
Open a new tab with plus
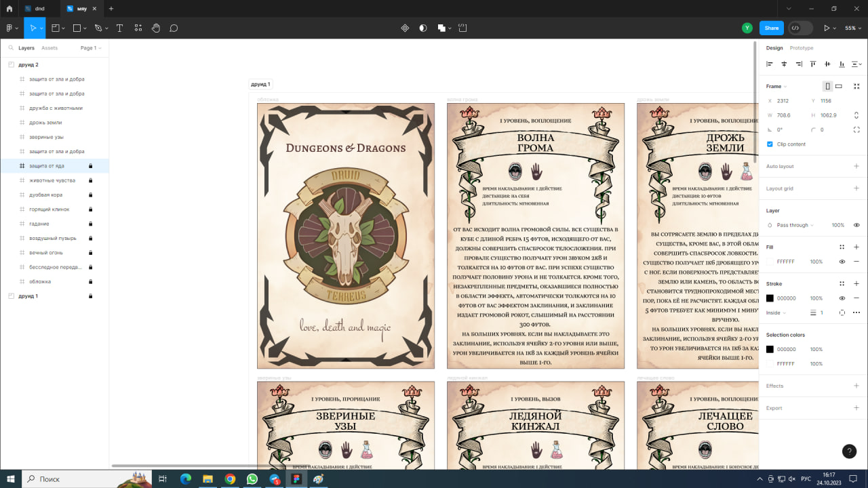coord(111,9)
